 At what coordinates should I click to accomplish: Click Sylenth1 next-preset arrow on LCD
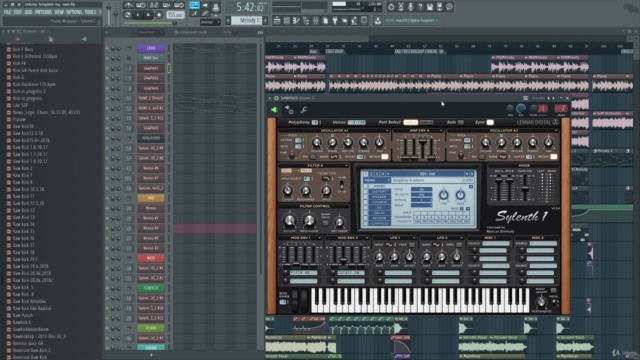click(x=472, y=174)
